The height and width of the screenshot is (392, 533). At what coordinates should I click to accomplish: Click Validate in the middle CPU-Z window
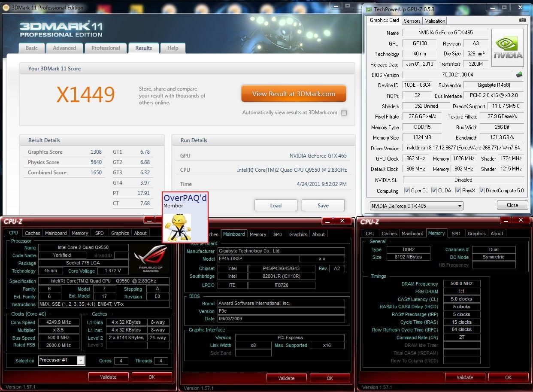286,378
